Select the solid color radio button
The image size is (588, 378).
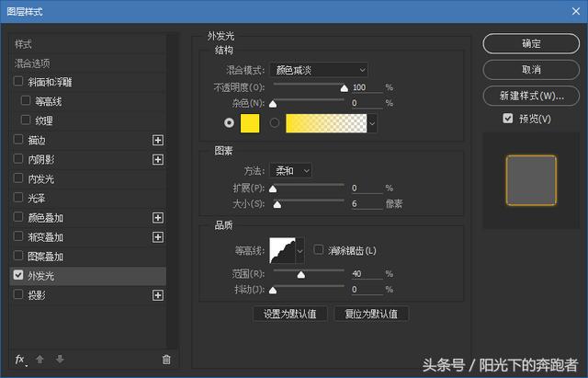[x=229, y=122]
